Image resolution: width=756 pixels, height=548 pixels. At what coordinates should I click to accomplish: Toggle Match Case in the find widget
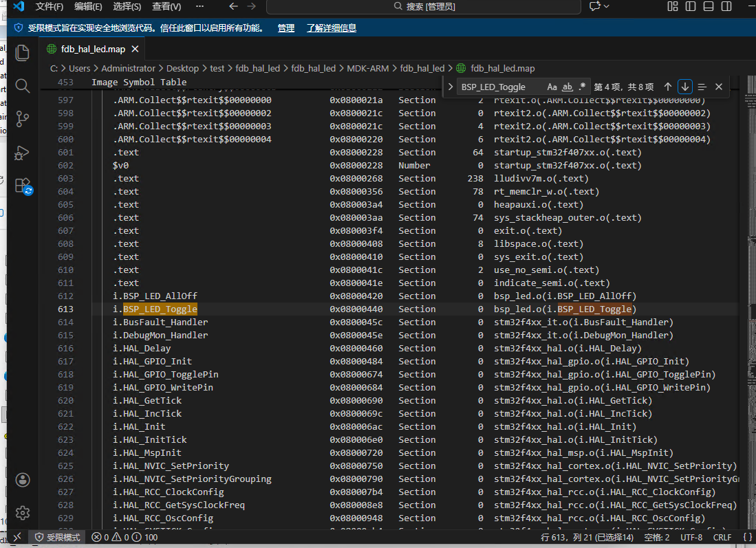point(552,87)
